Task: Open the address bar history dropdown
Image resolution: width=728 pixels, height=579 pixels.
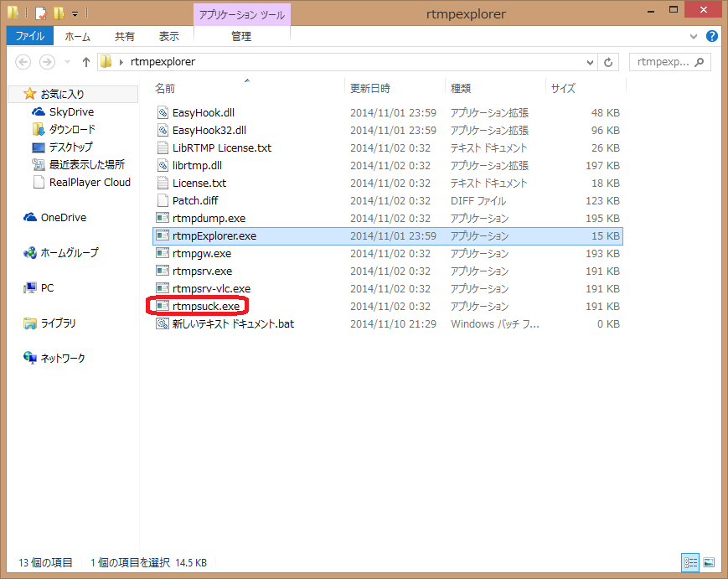Action: click(x=589, y=62)
